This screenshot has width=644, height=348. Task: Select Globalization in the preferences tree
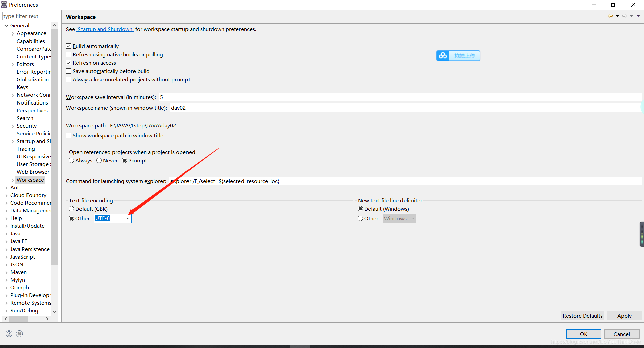pyautogui.click(x=33, y=79)
